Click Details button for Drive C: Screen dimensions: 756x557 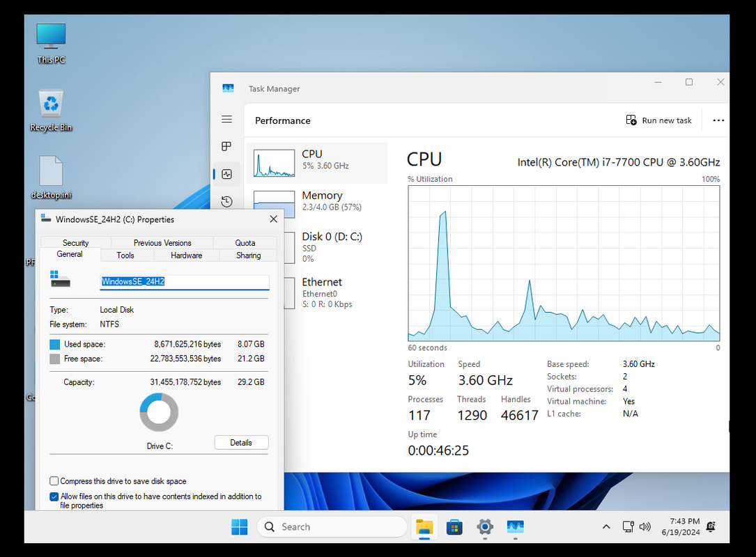[241, 442]
